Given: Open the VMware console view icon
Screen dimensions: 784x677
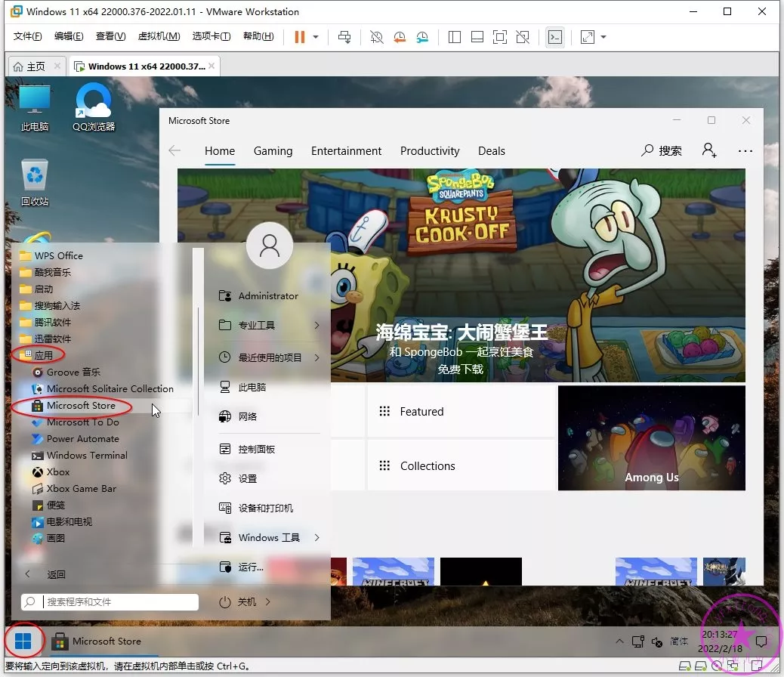Looking at the screenshot, I should (x=555, y=37).
